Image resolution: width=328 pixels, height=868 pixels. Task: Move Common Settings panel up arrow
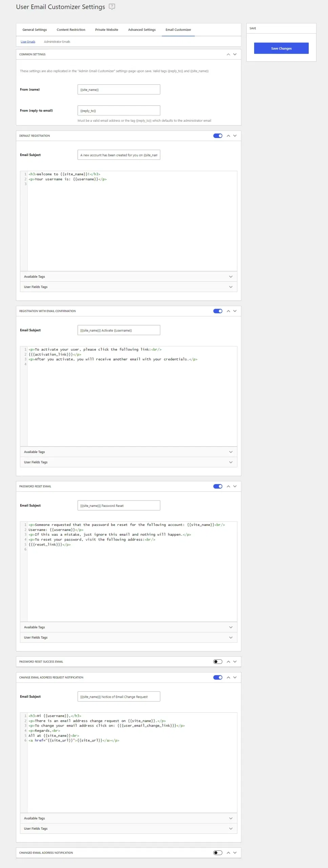pos(228,55)
